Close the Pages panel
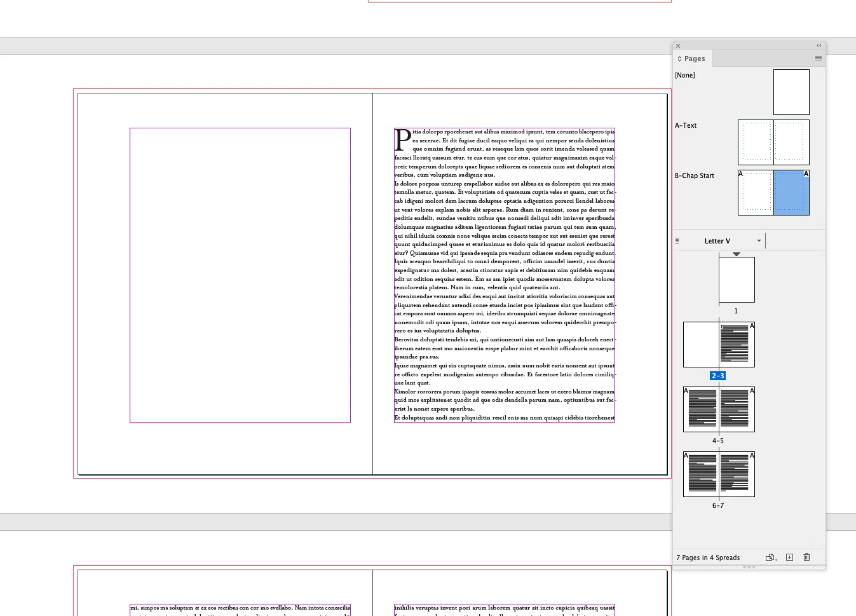The height and width of the screenshot is (616, 856). tap(678, 46)
